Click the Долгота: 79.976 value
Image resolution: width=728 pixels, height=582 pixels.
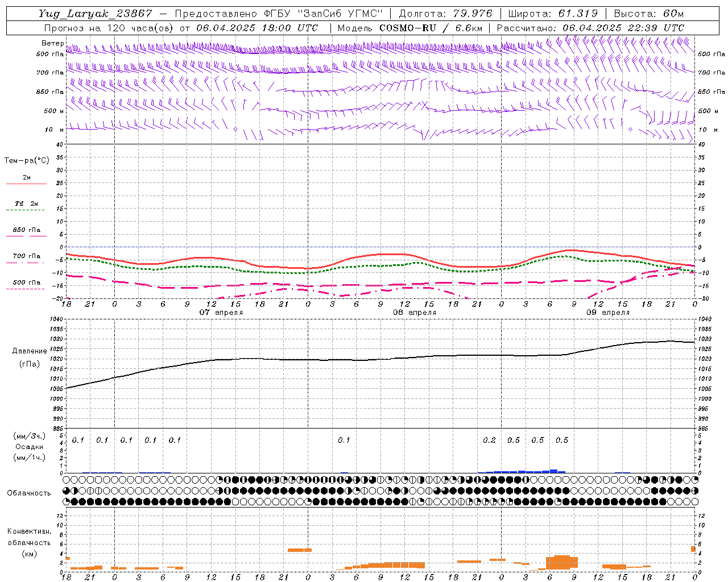coord(447,14)
